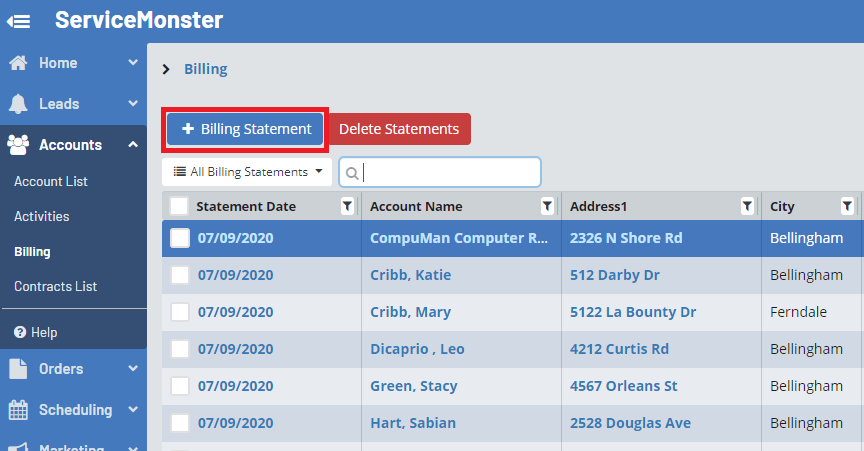The height and width of the screenshot is (451, 864).
Task: Click the add Billing Statement button
Action: (x=246, y=129)
